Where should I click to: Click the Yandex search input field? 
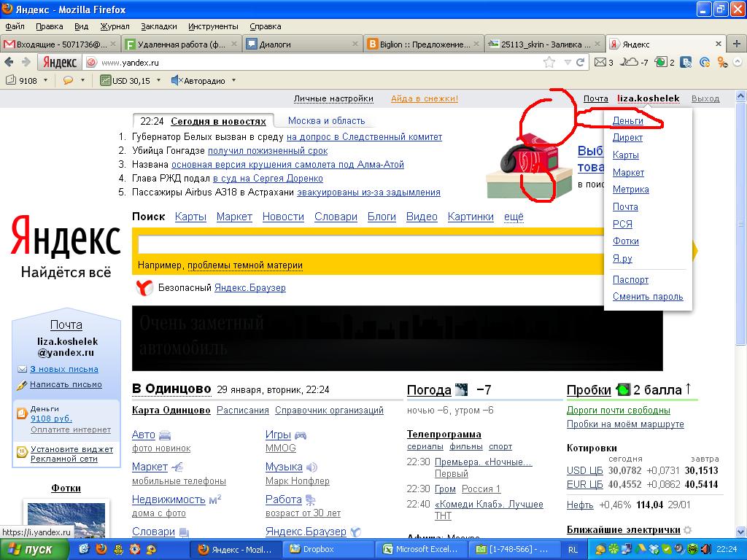coord(371,244)
